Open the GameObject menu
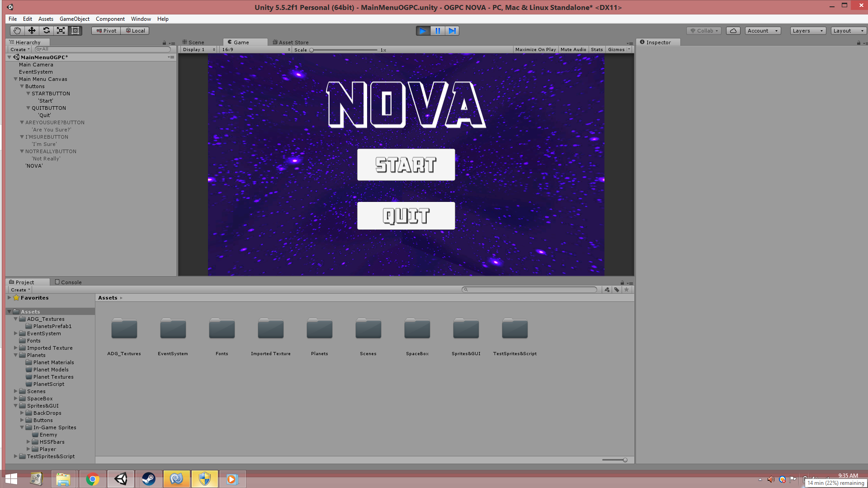This screenshot has height=488, width=868. click(x=74, y=19)
